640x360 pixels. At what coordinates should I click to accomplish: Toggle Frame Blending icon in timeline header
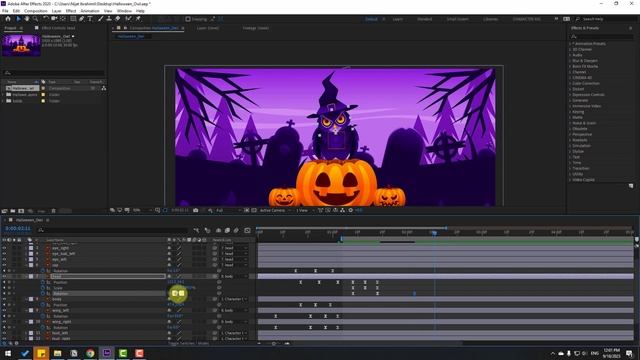[227, 231]
